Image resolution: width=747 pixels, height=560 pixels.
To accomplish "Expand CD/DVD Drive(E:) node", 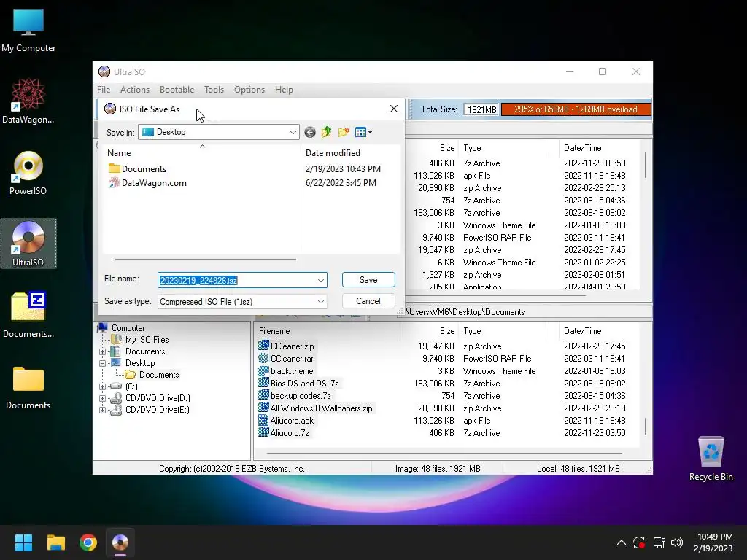I will pyautogui.click(x=102, y=410).
